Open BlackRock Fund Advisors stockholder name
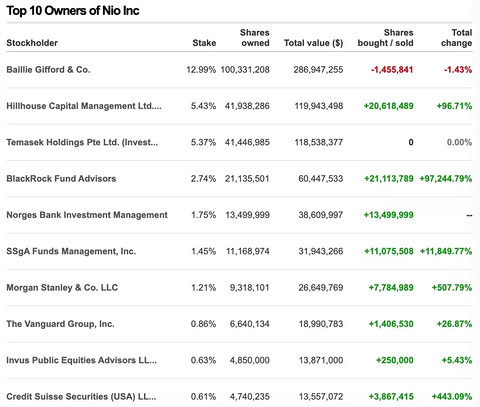 tap(61, 179)
